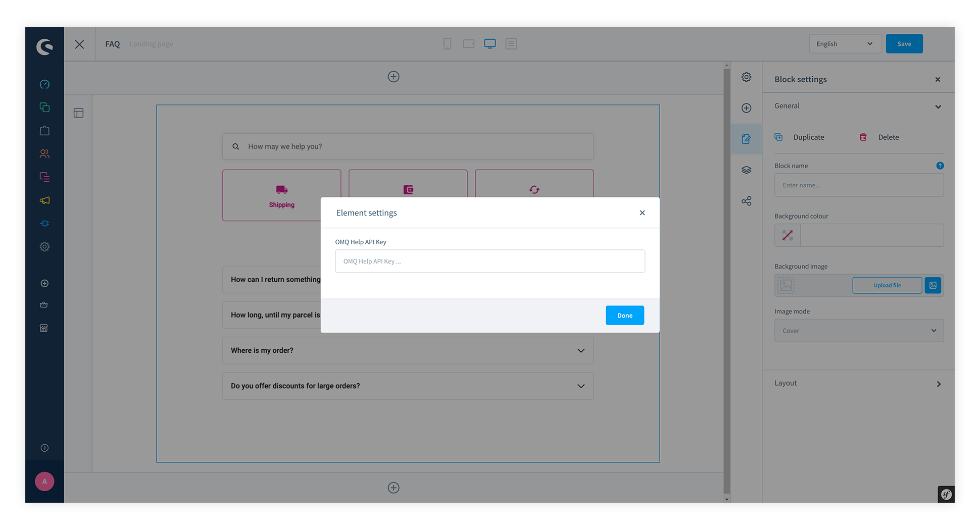Switch to desktop monitor preview
The height and width of the screenshot is (530, 980).
click(490, 44)
